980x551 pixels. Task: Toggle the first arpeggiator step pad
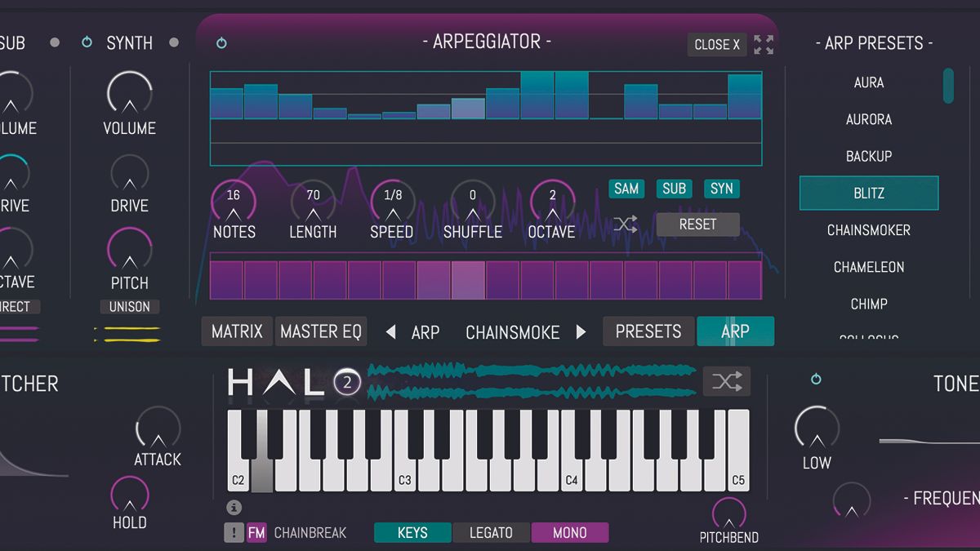coord(226,279)
